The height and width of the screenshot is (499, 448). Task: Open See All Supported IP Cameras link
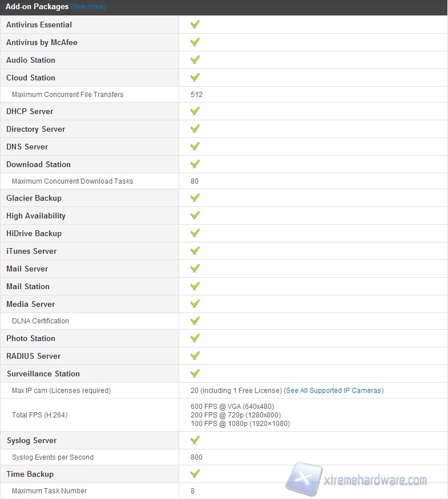334,391
